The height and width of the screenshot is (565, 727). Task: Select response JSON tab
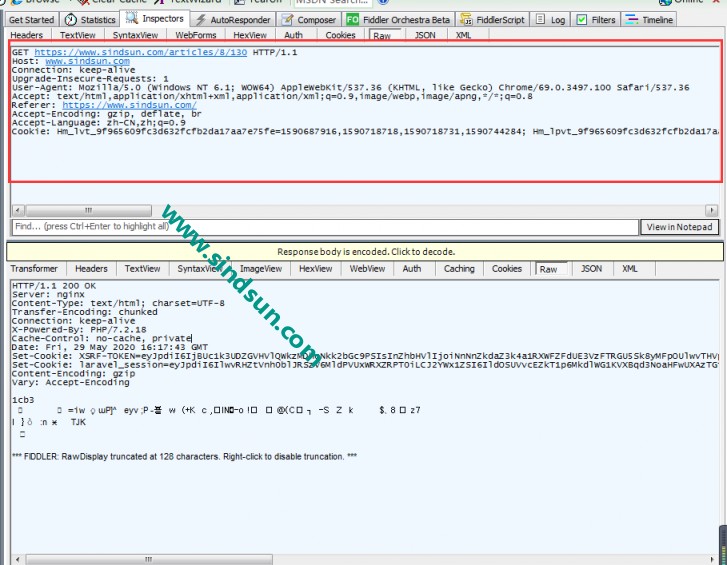coord(592,269)
